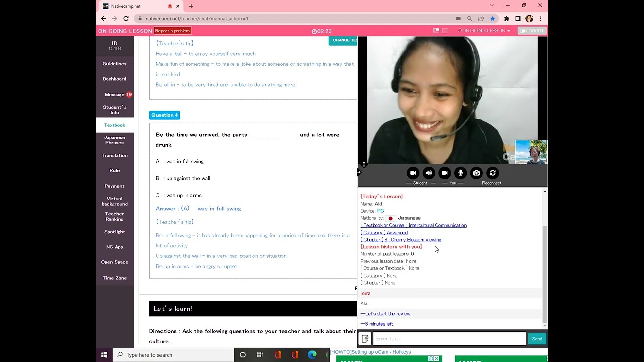644x362 pixels.
Task: Open the Windows Start menu
Action: click(104, 355)
